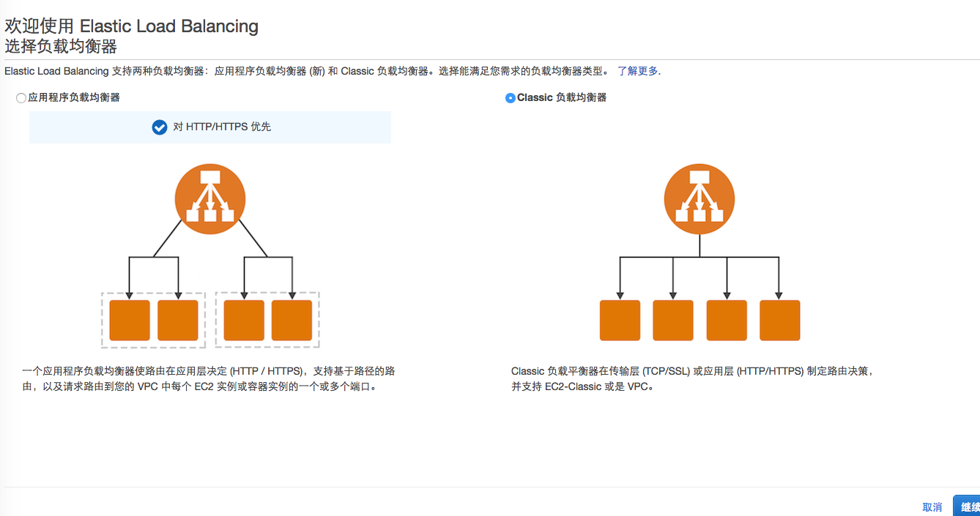This screenshot has height=516, width=980.
Task: Click the 一个应用程序负载均衡器使路由 description text
Action: tap(209, 378)
